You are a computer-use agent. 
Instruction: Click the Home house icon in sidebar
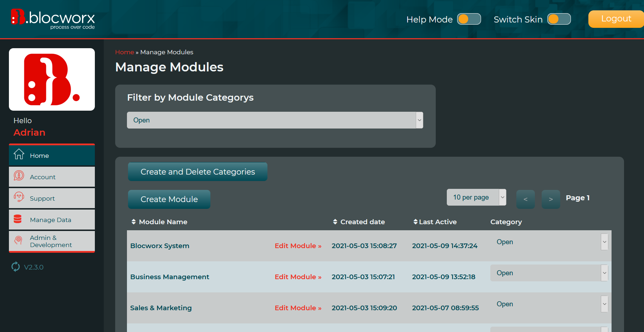pos(19,154)
